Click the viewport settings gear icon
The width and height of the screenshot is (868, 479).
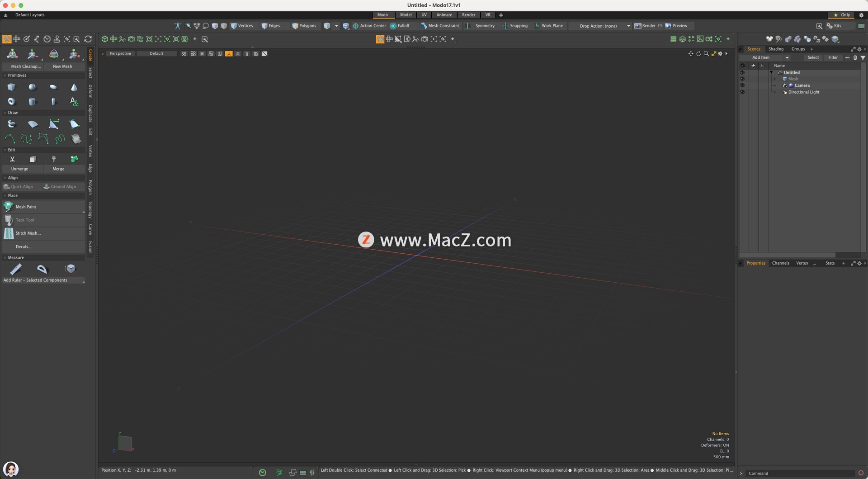click(x=720, y=54)
